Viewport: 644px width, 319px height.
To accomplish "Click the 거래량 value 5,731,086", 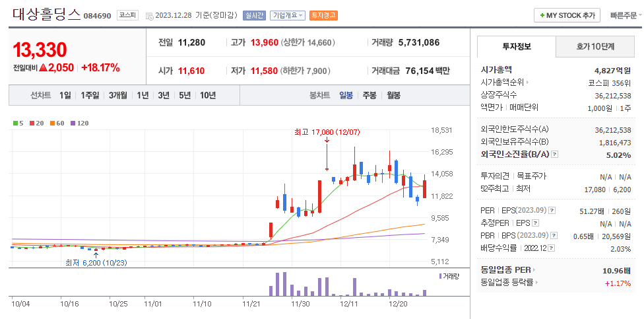I will 418,42.
